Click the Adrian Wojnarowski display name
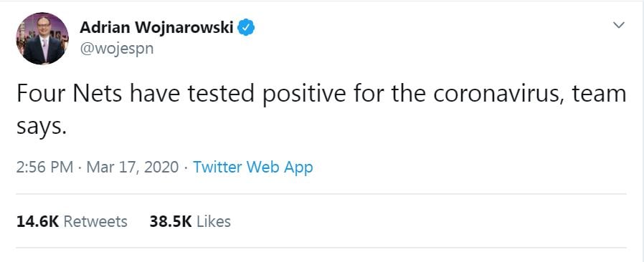644x262 pixels. [156, 28]
